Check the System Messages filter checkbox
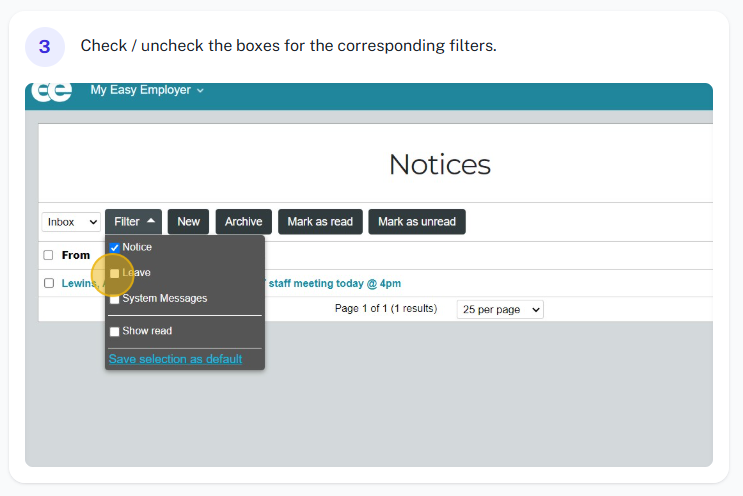This screenshot has height=496, width=743. coord(114,299)
